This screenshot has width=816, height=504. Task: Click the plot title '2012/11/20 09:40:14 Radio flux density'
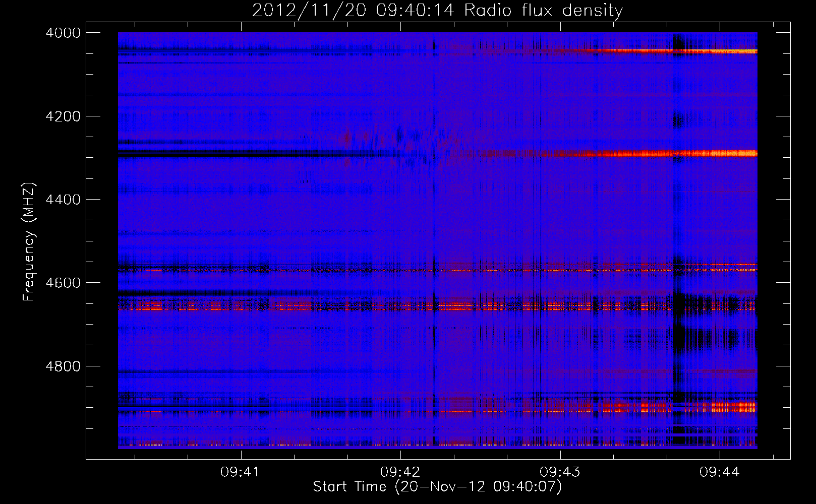[437, 10]
